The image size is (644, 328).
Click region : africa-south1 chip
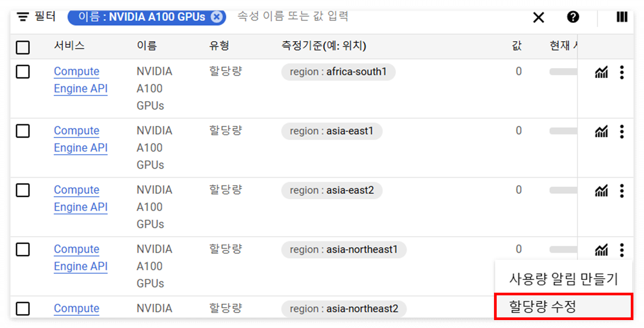point(338,72)
